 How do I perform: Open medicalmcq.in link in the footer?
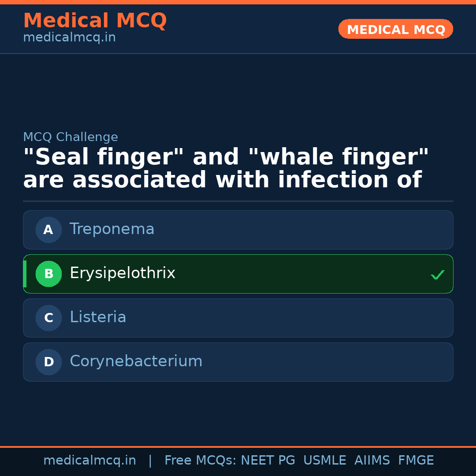coord(89,461)
